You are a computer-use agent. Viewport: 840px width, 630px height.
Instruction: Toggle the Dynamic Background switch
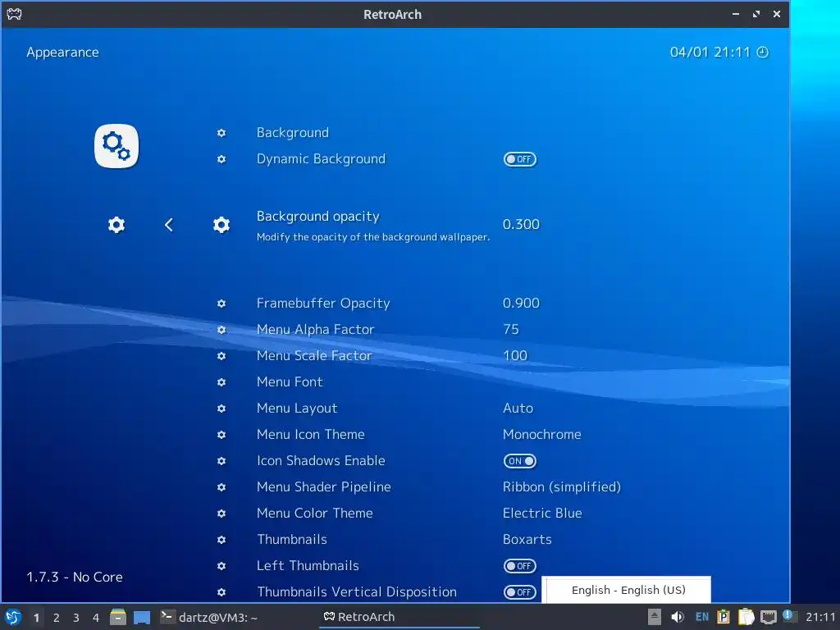click(x=519, y=159)
